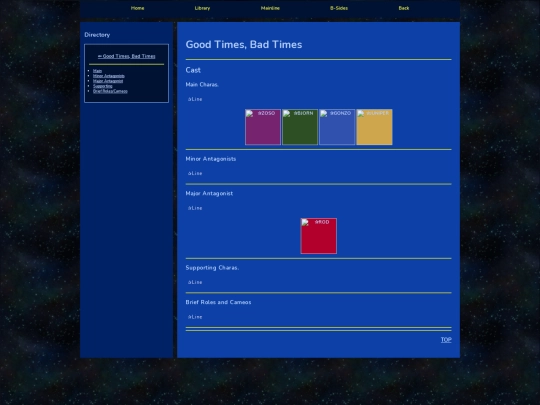Open the Good Times, Bad Times directory link
This screenshot has width=540, height=405.
[x=126, y=56]
